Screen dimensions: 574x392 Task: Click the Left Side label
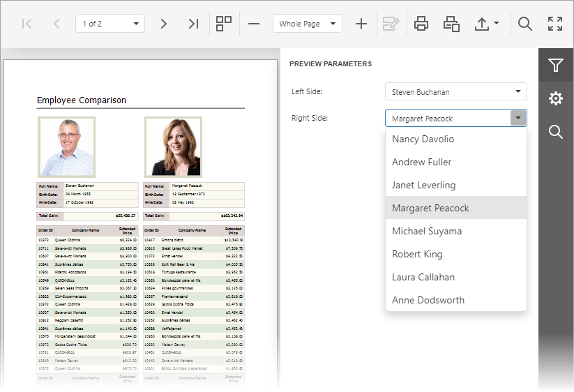tap(307, 91)
